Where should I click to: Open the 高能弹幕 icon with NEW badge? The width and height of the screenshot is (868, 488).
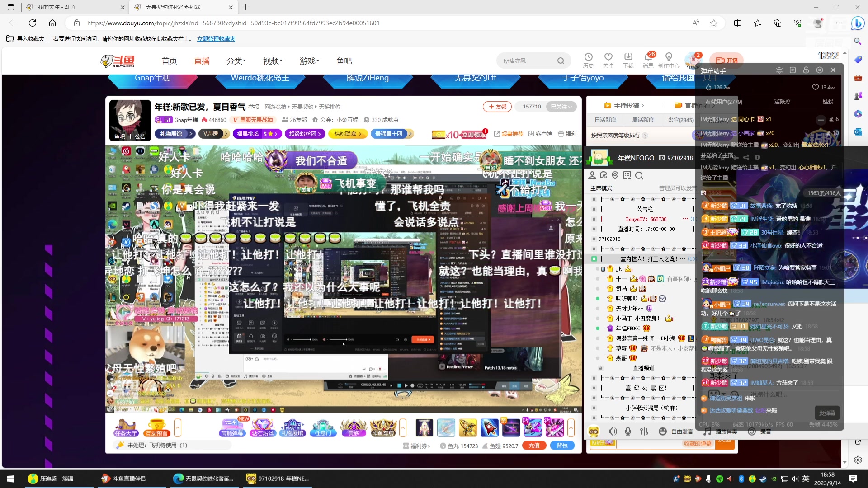click(x=232, y=427)
